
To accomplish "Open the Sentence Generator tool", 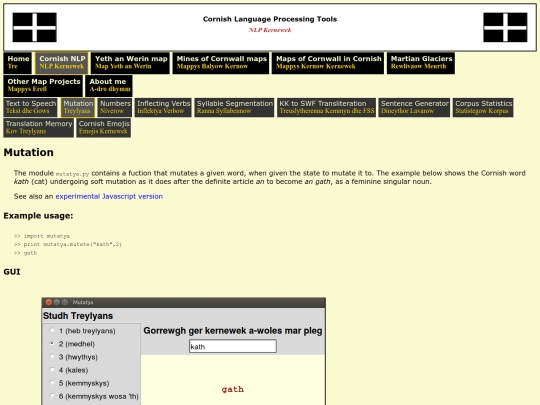I will pyautogui.click(x=414, y=107).
